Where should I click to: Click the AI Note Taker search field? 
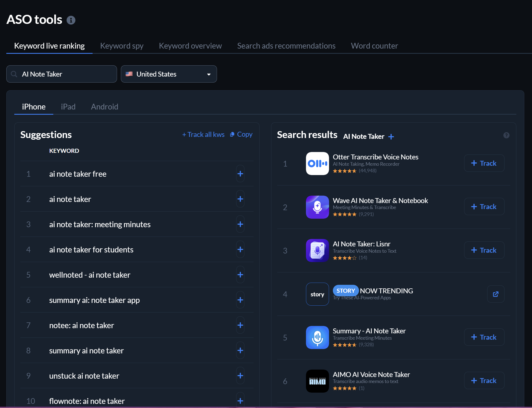[x=62, y=74]
